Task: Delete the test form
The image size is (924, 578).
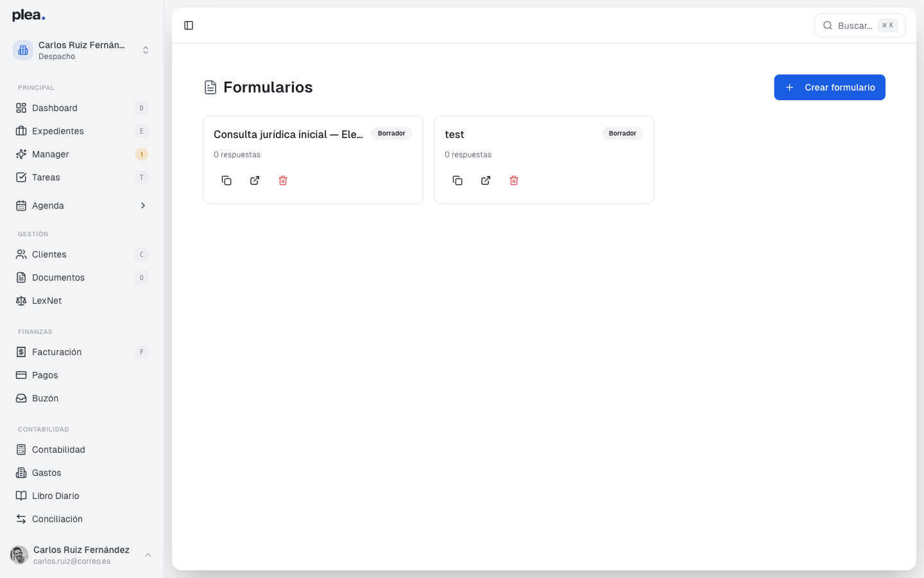Action: [514, 180]
